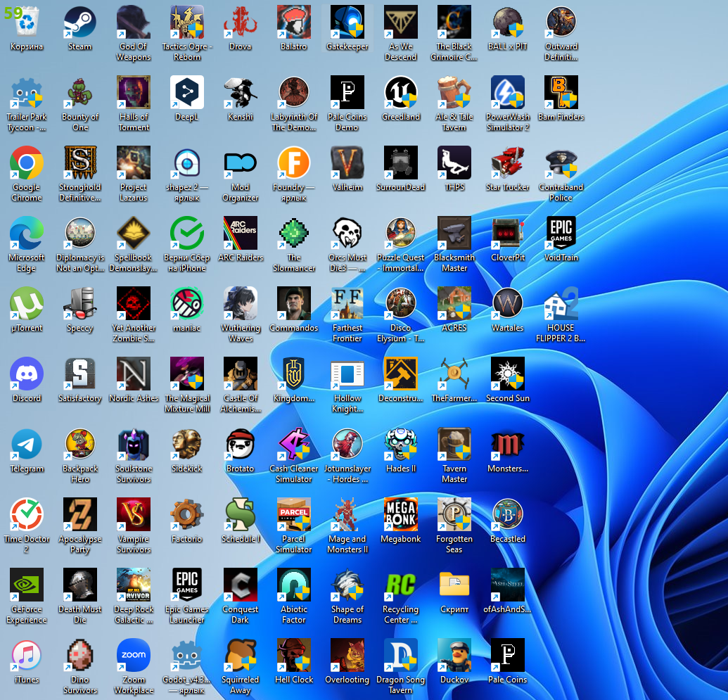Select the ARC Raiders shortcut
This screenshot has width=728, height=700.
point(241,234)
